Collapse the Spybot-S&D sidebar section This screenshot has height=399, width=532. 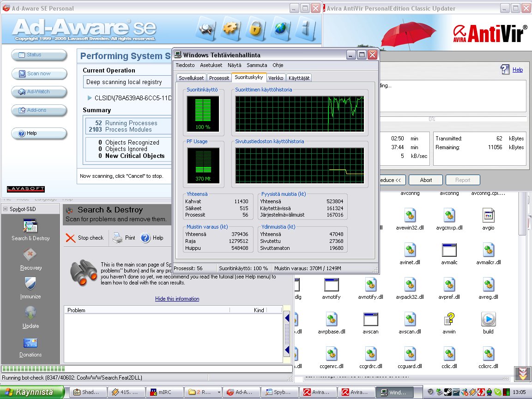[x=5, y=209]
